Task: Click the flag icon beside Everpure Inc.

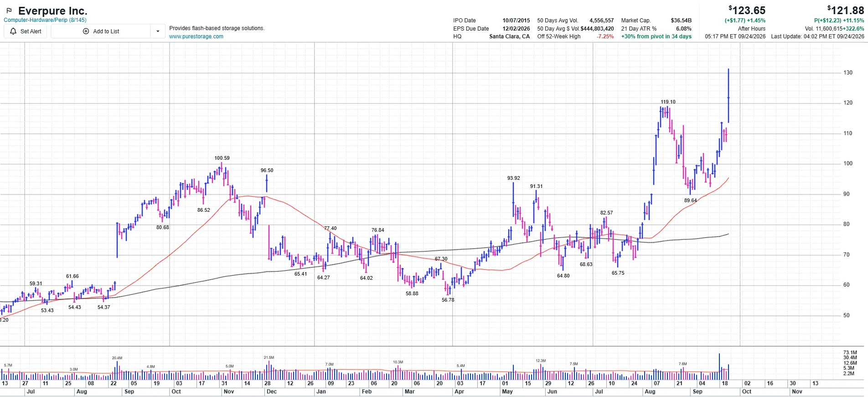Action: click(9, 10)
